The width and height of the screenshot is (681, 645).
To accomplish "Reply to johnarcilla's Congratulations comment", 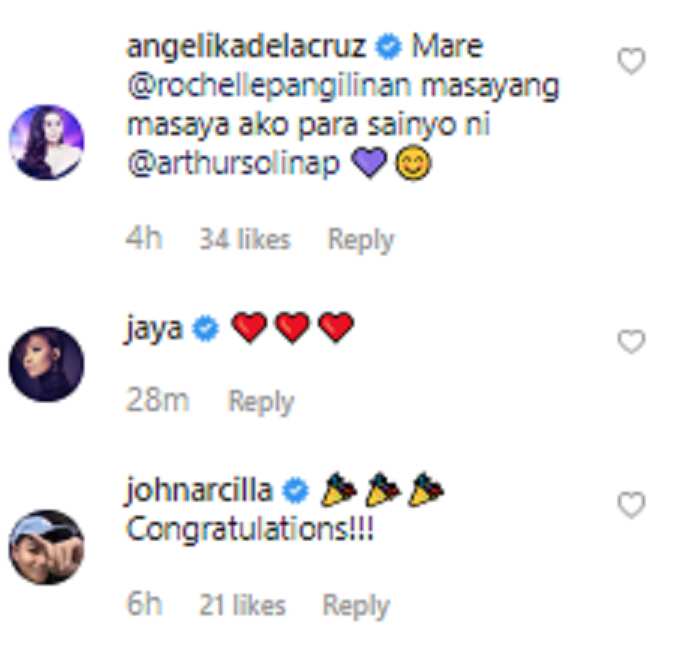I will [356, 606].
